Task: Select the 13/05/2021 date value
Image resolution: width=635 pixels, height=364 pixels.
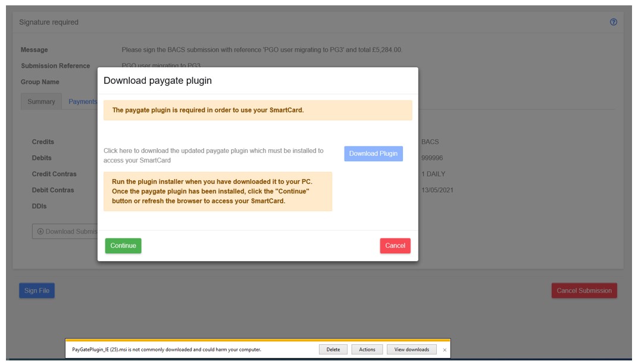Action: point(437,190)
